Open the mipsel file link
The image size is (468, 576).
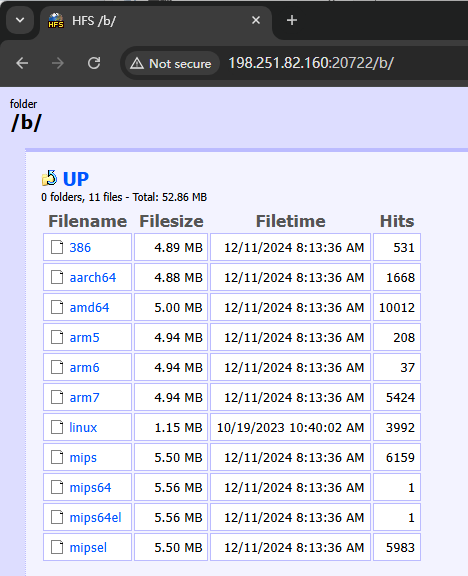tap(88, 548)
